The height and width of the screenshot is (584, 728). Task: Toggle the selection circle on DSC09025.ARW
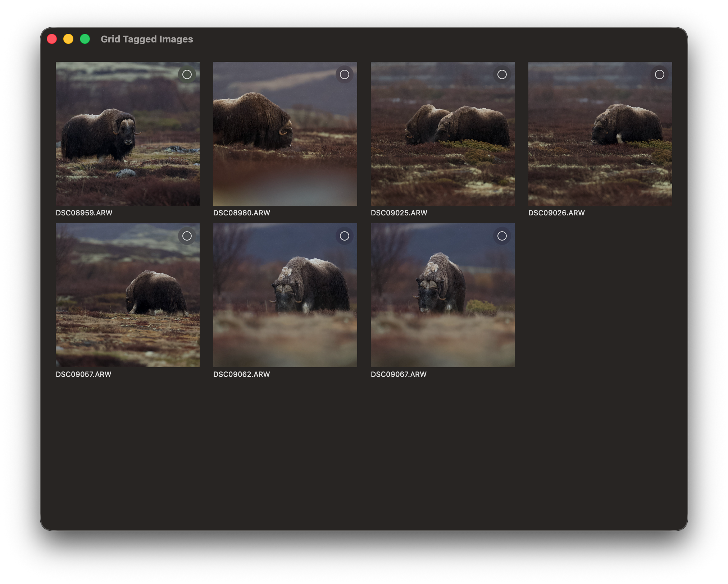pos(502,74)
